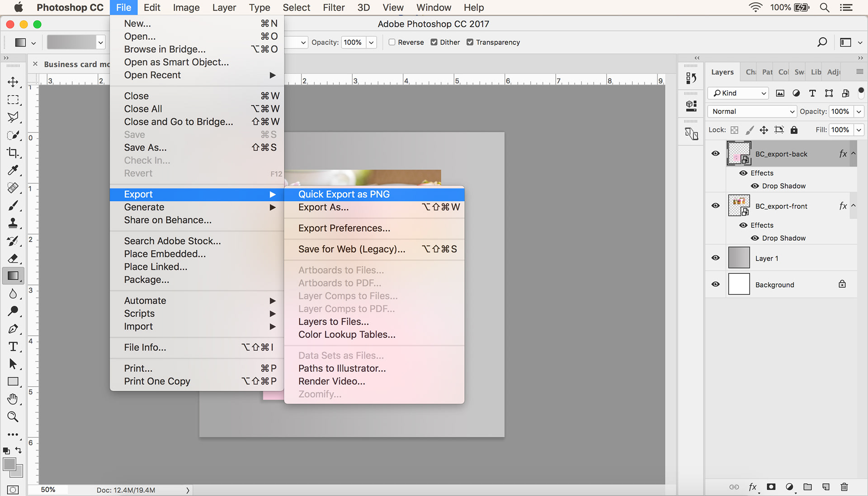Select the Horizontal Type tool
The image size is (868, 496).
tap(13, 346)
